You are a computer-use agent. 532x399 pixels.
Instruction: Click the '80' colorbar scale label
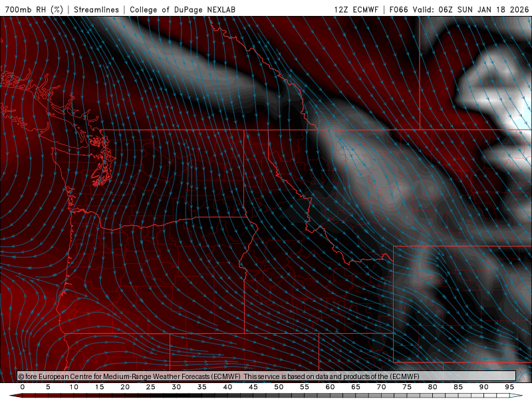[432, 387]
